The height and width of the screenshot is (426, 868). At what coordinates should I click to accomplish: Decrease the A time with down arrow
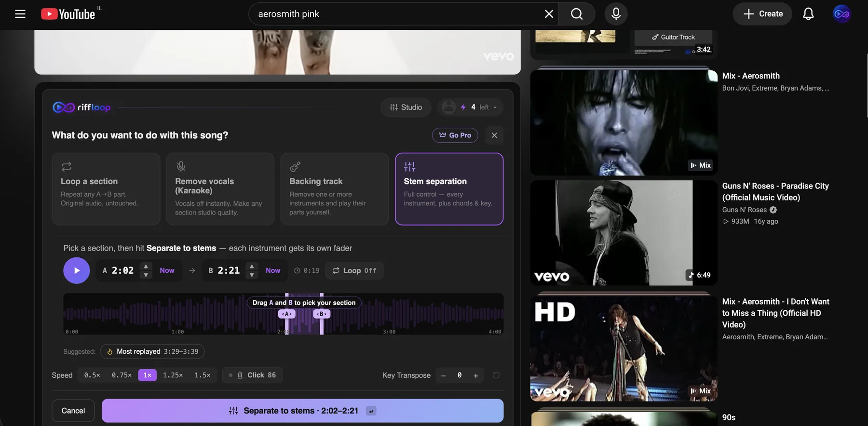(x=146, y=275)
